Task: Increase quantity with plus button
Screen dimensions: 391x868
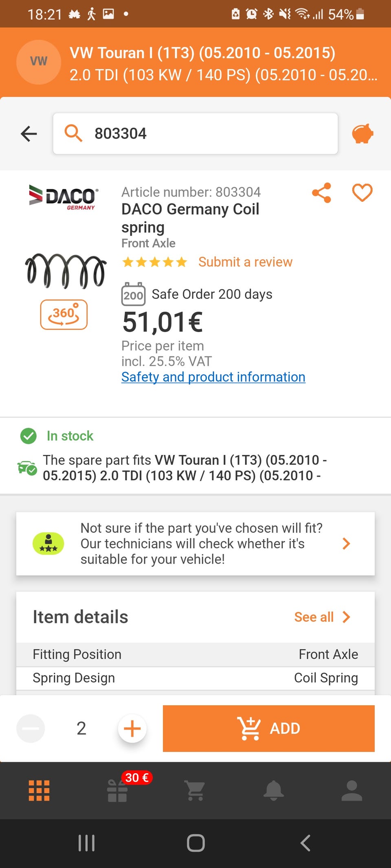Action: pyautogui.click(x=132, y=728)
